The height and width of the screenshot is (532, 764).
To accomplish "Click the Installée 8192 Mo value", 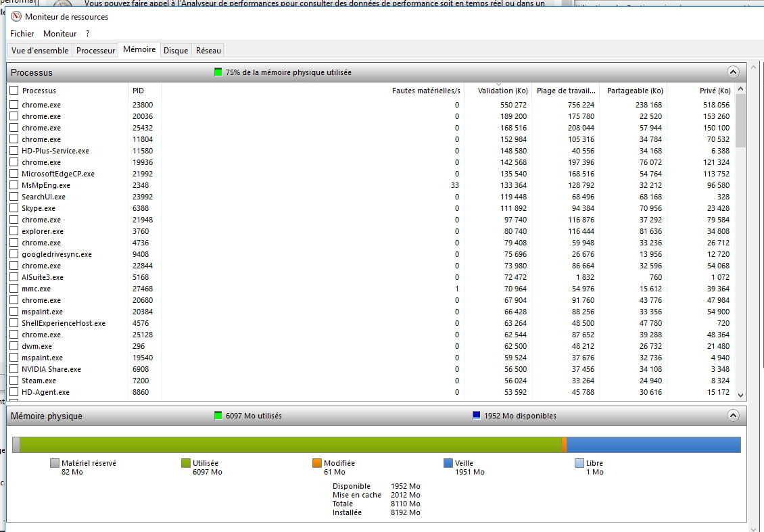I will 406,512.
